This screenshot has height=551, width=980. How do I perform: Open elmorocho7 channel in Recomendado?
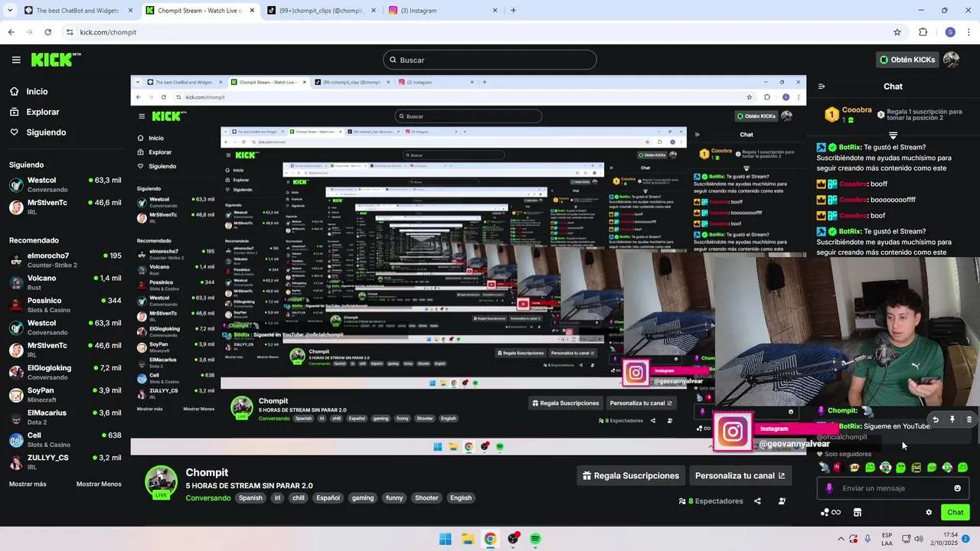[65, 260]
